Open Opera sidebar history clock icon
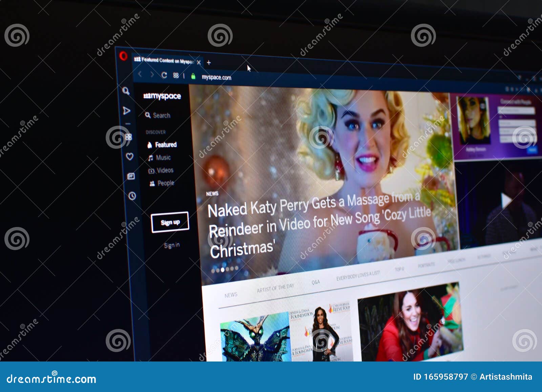542x392 pixels. pyautogui.click(x=132, y=196)
